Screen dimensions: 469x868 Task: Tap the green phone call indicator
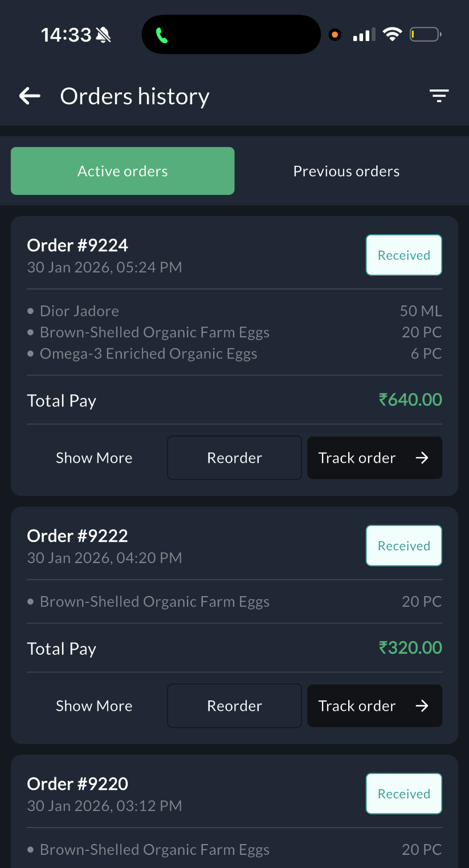click(x=162, y=35)
